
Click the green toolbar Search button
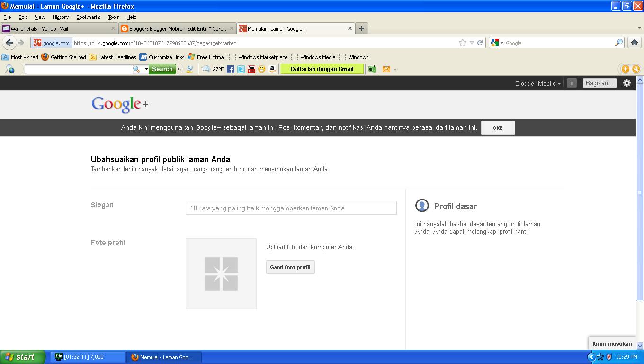click(x=162, y=69)
